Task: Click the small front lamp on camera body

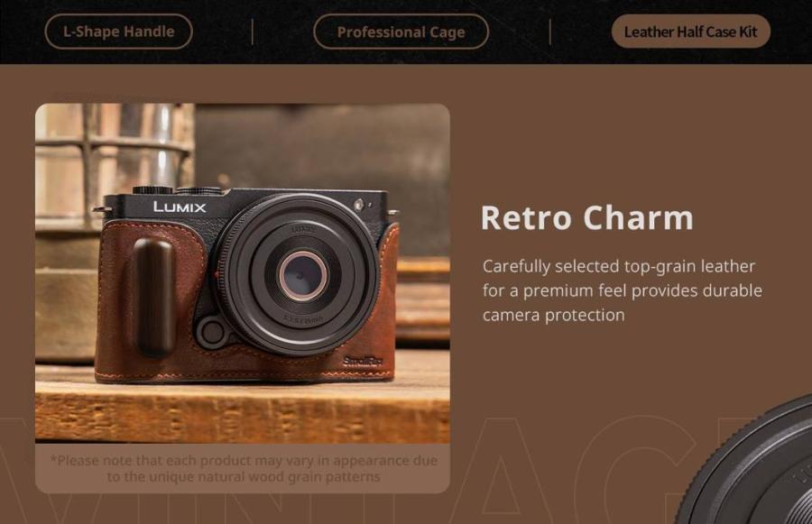Action: (x=359, y=205)
